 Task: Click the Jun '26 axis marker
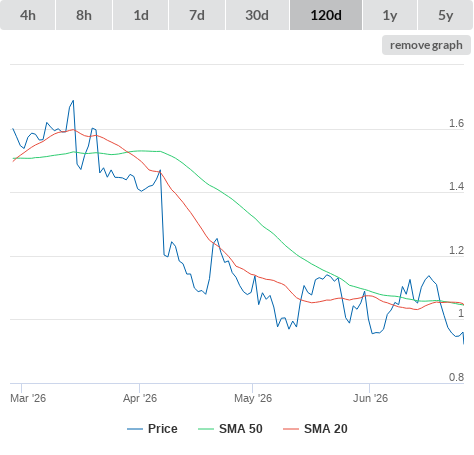click(x=370, y=398)
